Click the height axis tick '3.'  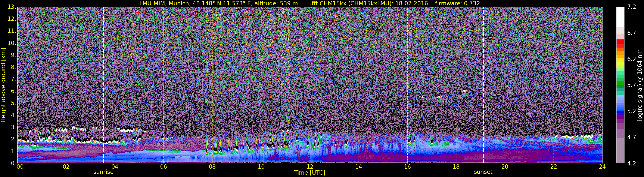(x=13, y=127)
